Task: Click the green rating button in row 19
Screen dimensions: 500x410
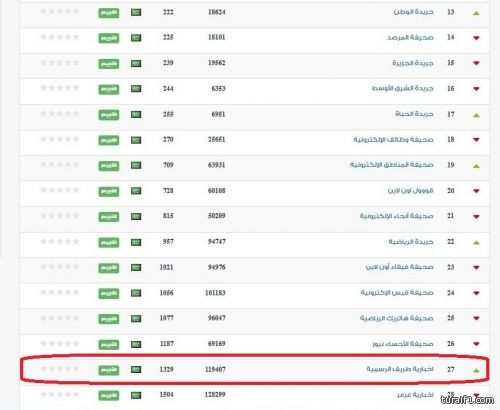Action: (109, 166)
